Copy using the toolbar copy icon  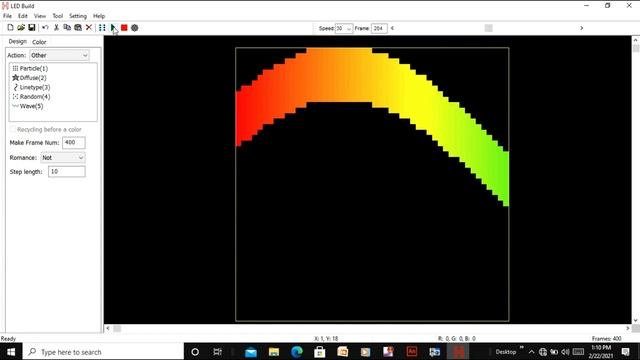click(67, 27)
